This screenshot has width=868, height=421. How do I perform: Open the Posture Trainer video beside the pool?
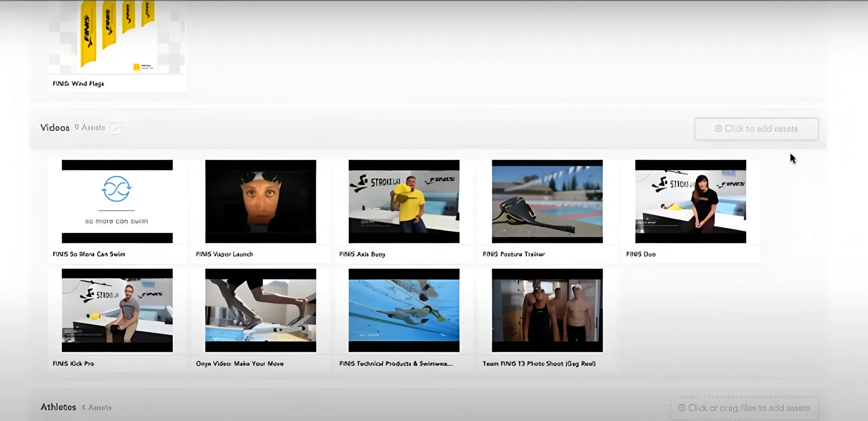point(547,201)
